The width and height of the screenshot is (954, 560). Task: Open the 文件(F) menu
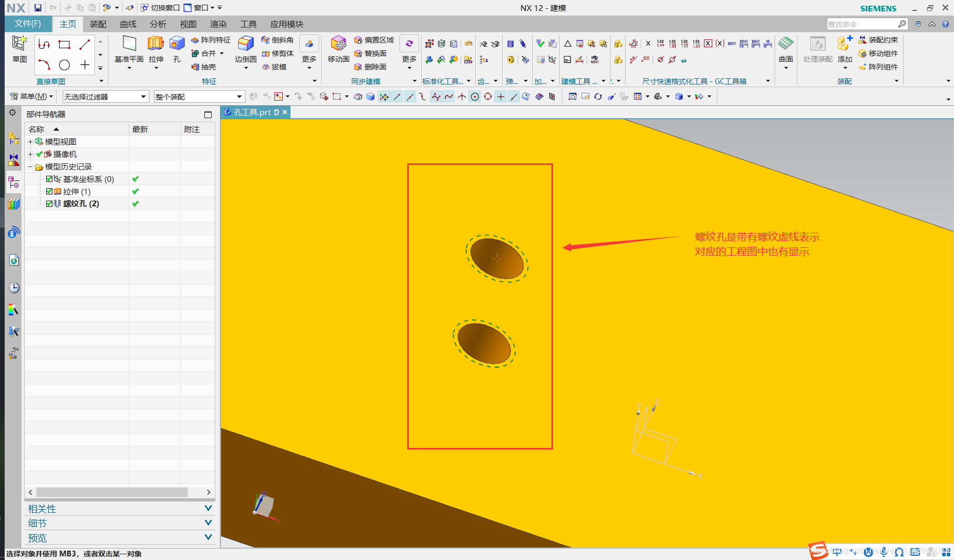coord(28,24)
